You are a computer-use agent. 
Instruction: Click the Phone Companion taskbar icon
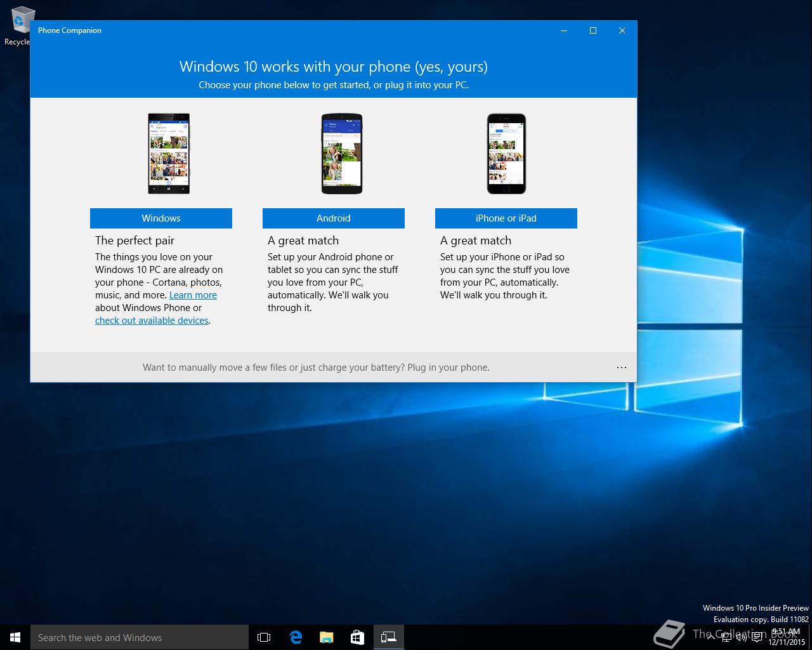coord(388,637)
